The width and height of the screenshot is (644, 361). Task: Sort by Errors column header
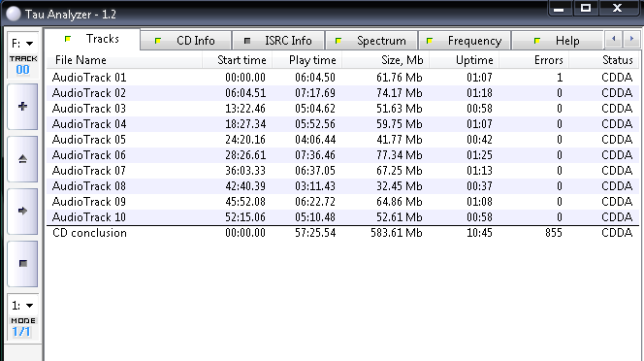click(x=534, y=60)
